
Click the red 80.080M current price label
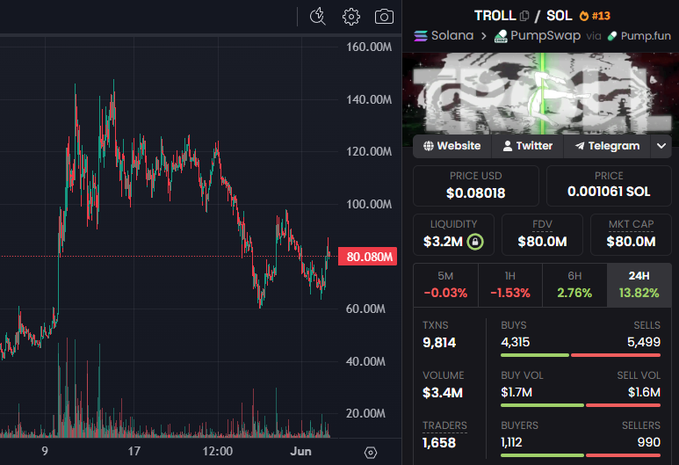point(368,257)
